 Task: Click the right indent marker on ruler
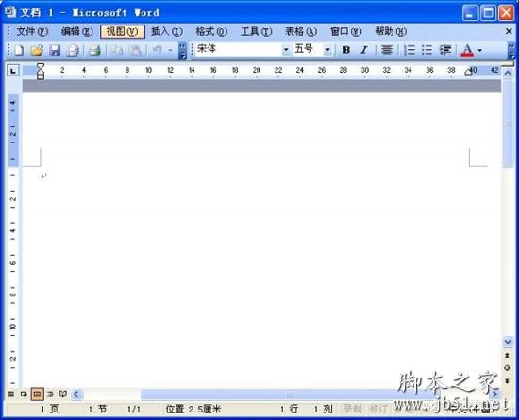point(468,72)
